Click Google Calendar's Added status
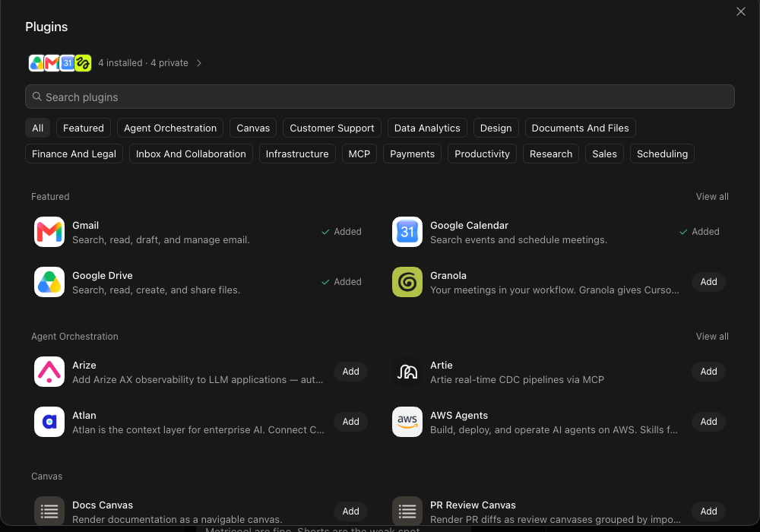Viewport: 760px width, 532px height. pos(699,232)
